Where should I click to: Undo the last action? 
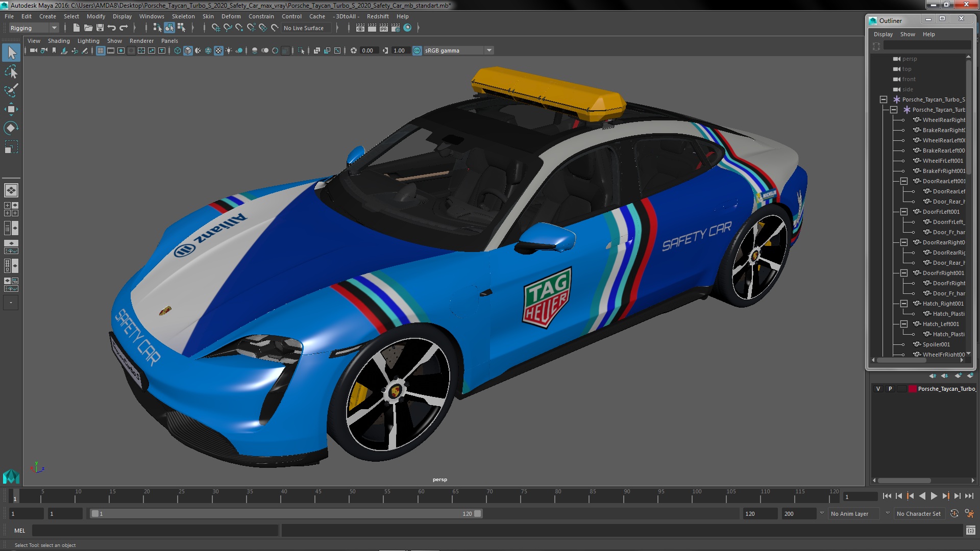(112, 28)
